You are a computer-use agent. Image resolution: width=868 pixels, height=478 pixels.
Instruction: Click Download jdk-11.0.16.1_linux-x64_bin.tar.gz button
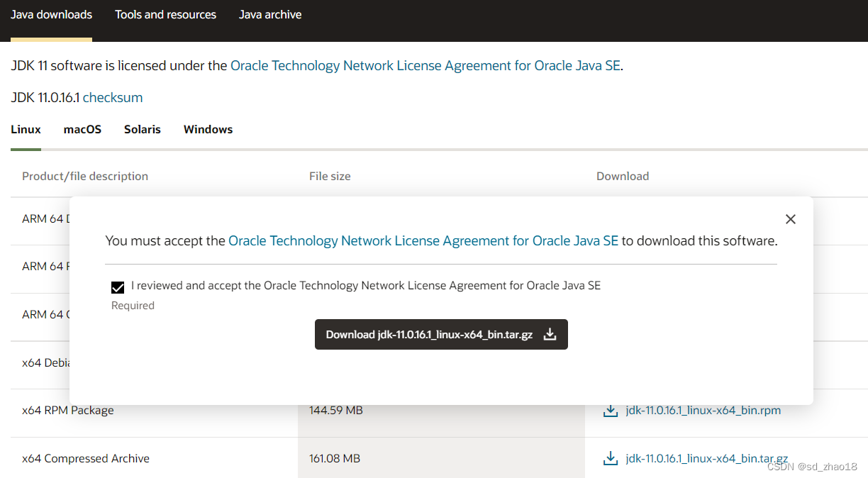(441, 335)
